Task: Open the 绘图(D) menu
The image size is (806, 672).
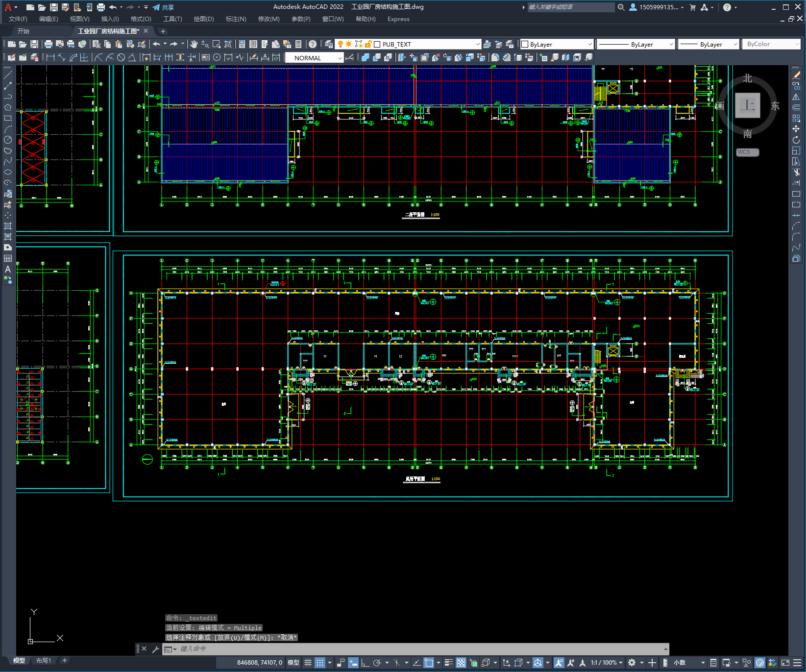Action: [204, 19]
